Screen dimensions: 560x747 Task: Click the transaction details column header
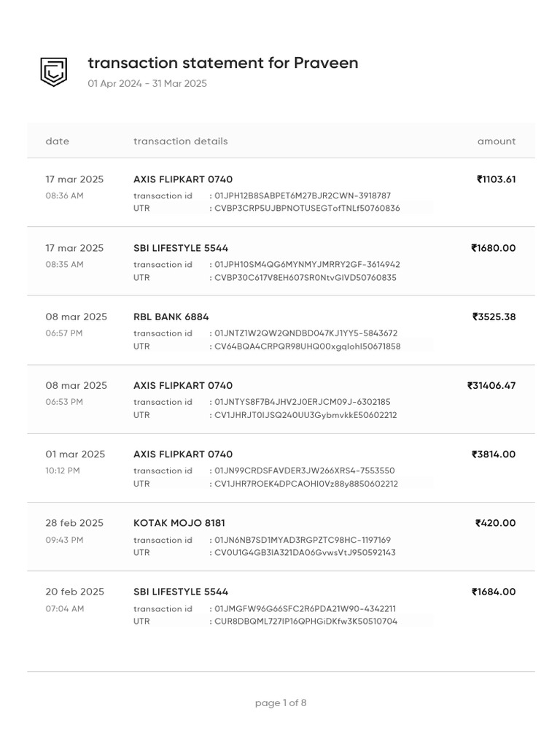pos(181,141)
